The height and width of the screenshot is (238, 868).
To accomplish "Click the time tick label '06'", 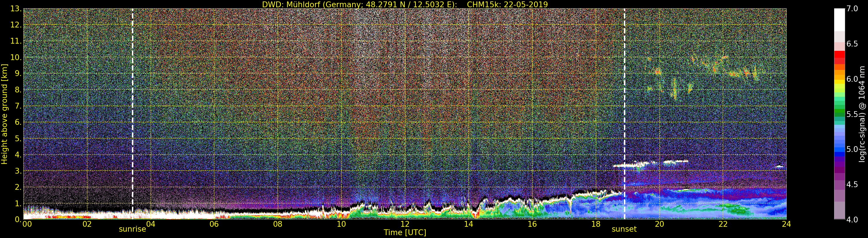I will tap(214, 224).
